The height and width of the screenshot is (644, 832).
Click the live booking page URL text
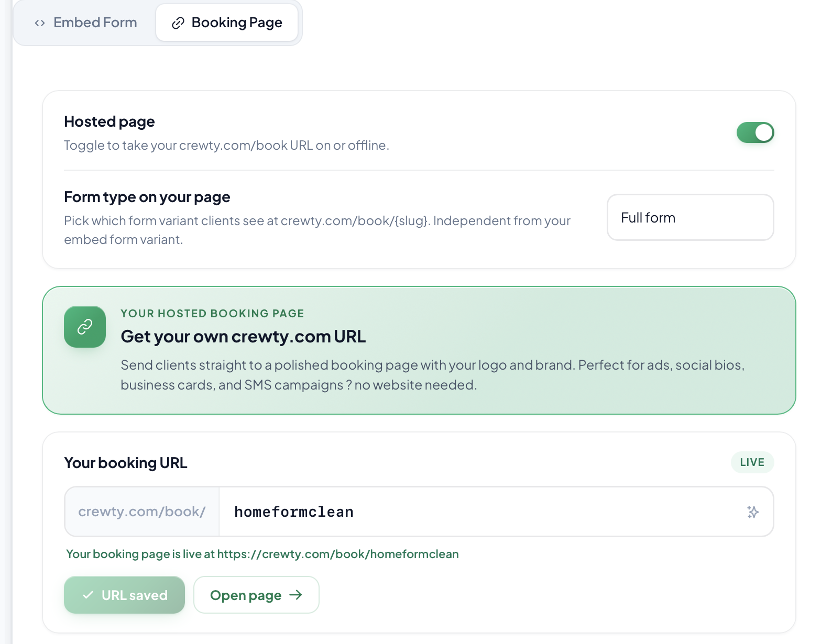[x=338, y=554]
